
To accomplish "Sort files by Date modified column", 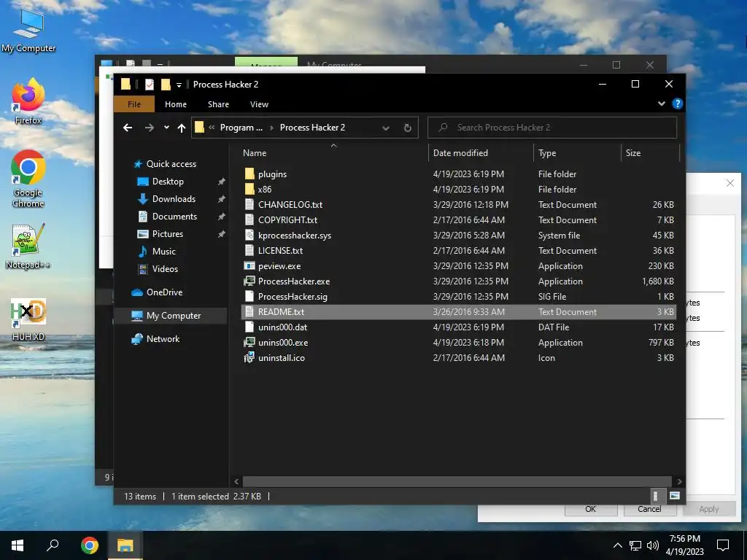I will pos(460,153).
